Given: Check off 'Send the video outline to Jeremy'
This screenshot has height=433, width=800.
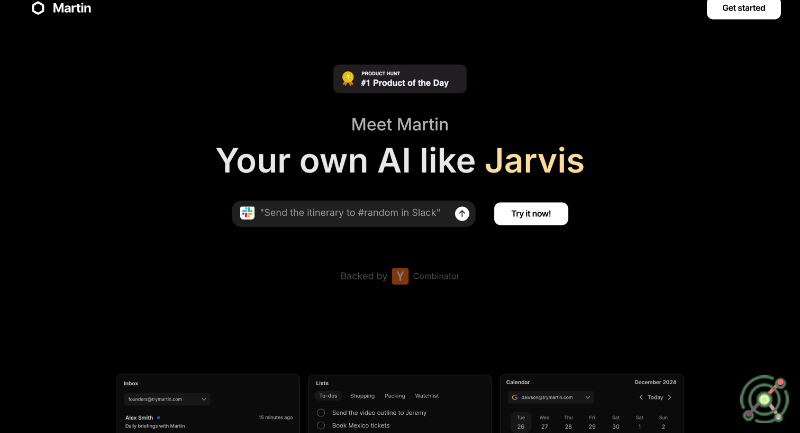Looking at the screenshot, I should (321, 412).
